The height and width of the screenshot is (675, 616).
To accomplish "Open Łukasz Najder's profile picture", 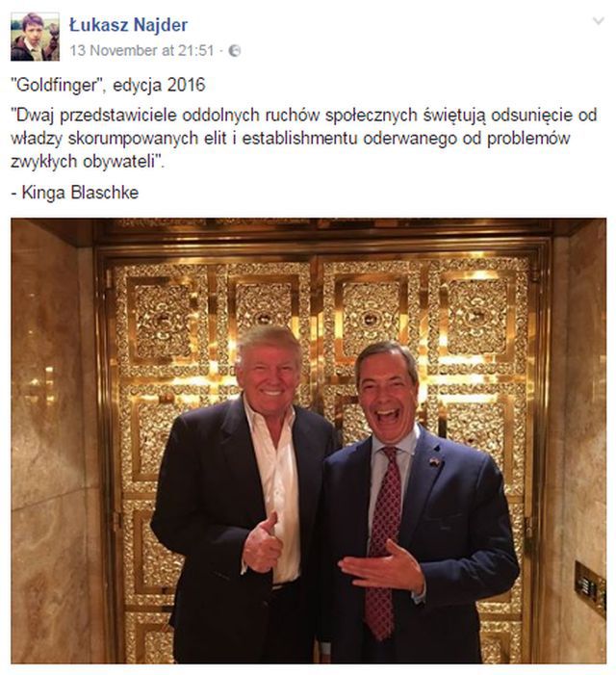I will tap(35, 37).
